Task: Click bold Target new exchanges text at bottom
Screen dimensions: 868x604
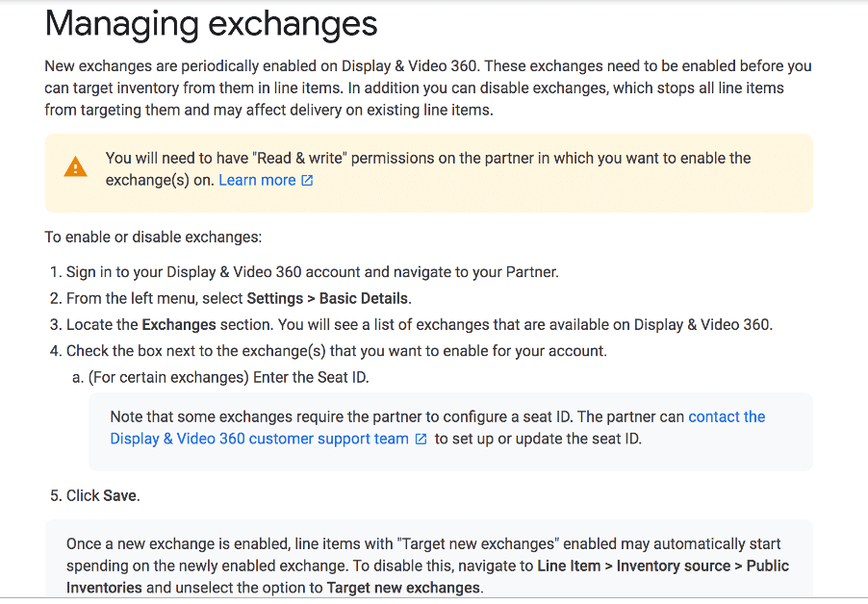Action: click(403, 588)
